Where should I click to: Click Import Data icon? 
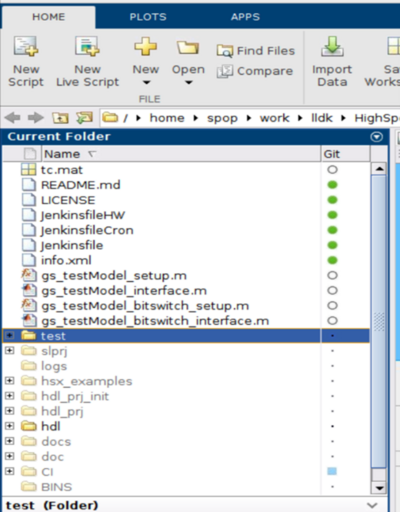pyautogui.click(x=332, y=46)
